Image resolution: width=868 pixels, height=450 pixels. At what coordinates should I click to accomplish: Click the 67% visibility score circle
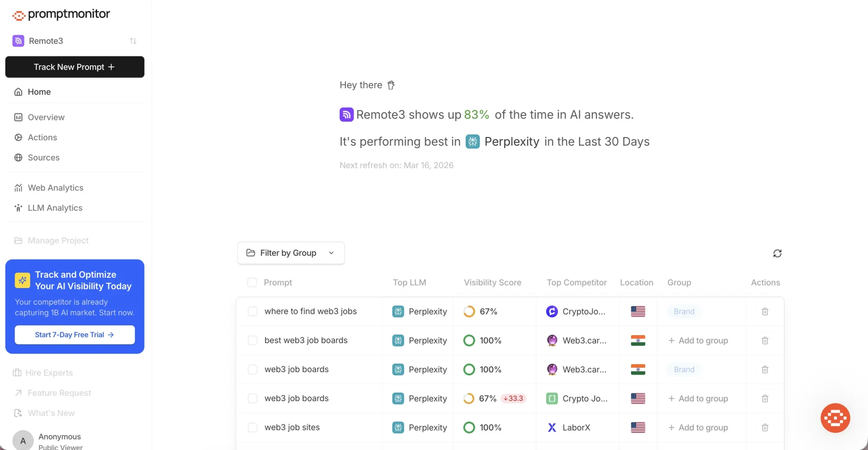tap(469, 311)
